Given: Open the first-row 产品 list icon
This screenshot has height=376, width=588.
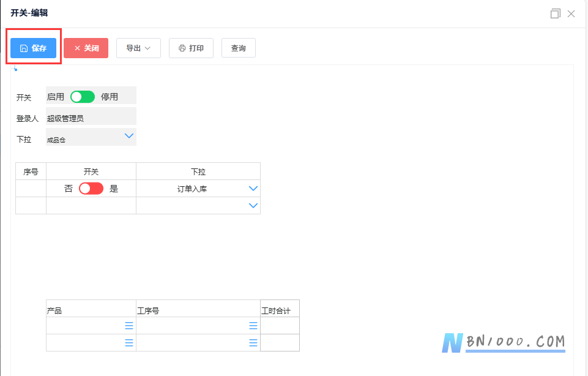Looking at the screenshot, I should (129, 326).
